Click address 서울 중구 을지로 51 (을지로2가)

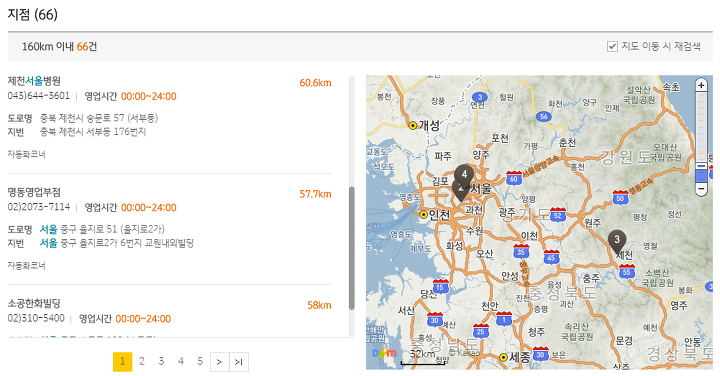102,229
